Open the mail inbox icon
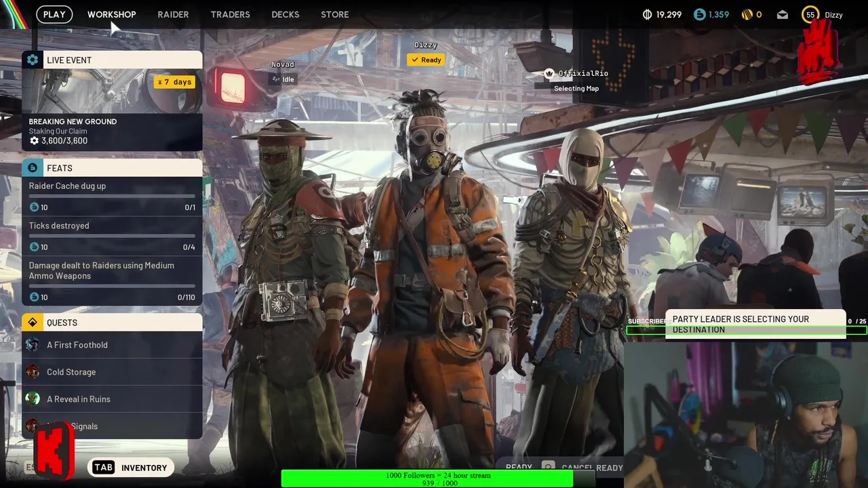868x488 pixels. [783, 14]
